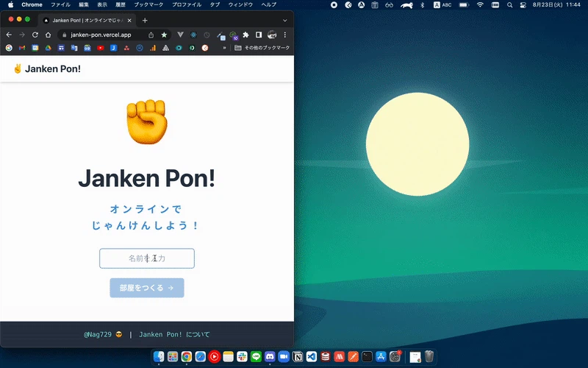Open Chrome three-dot menu
The height and width of the screenshot is (368, 588).
(x=285, y=35)
